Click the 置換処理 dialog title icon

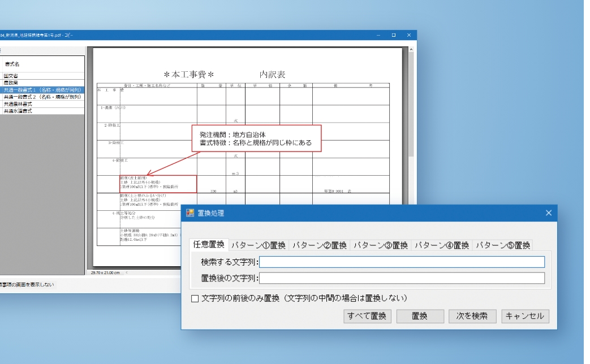[190, 213]
